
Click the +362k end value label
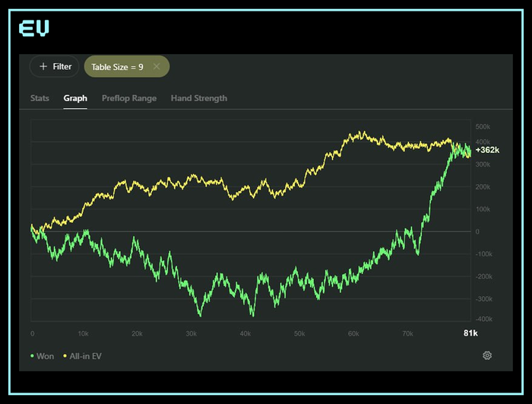click(487, 150)
